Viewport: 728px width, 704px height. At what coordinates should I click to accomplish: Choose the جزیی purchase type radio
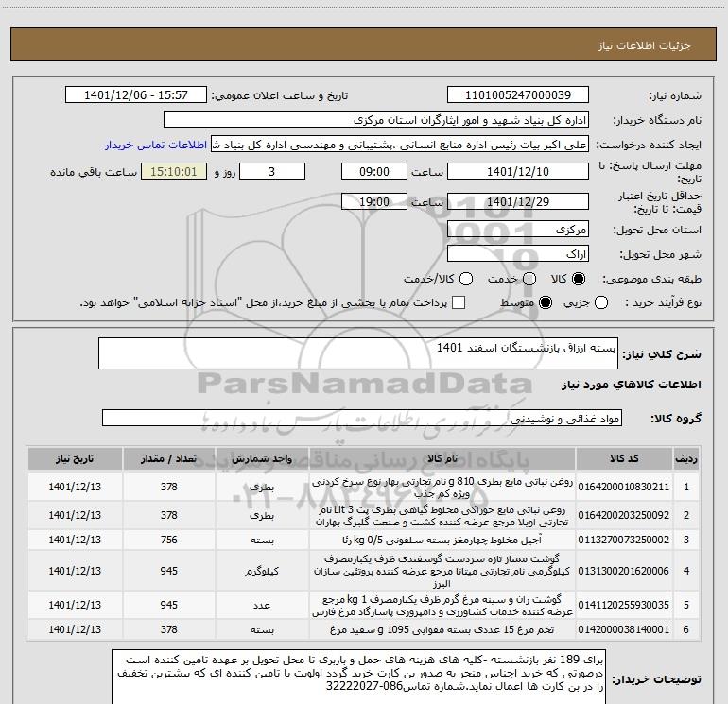click(x=601, y=303)
